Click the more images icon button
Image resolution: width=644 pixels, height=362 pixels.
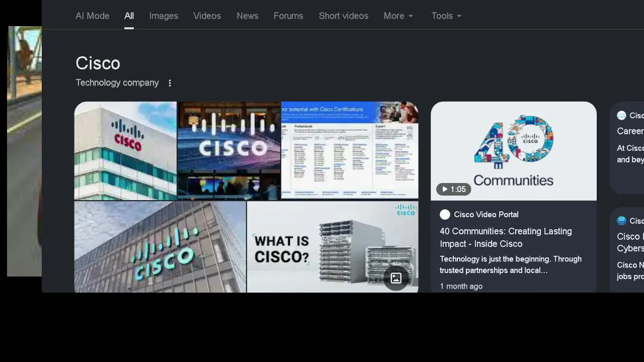click(x=396, y=278)
